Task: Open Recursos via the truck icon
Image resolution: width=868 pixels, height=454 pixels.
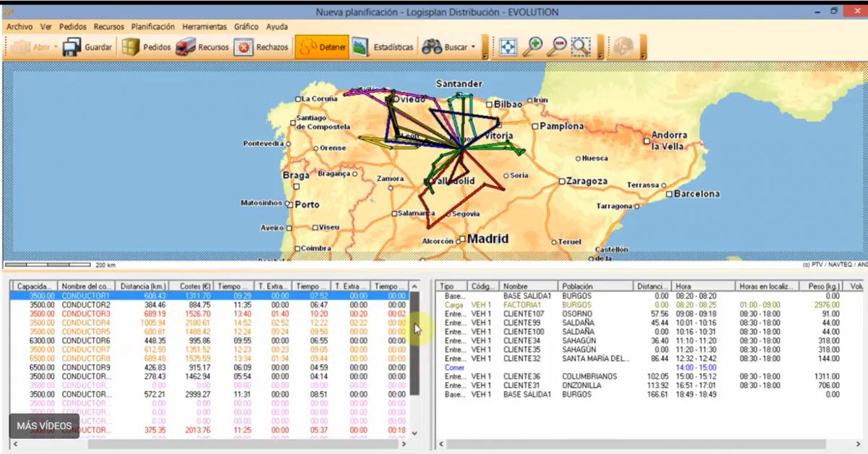Action: tap(186, 48)
